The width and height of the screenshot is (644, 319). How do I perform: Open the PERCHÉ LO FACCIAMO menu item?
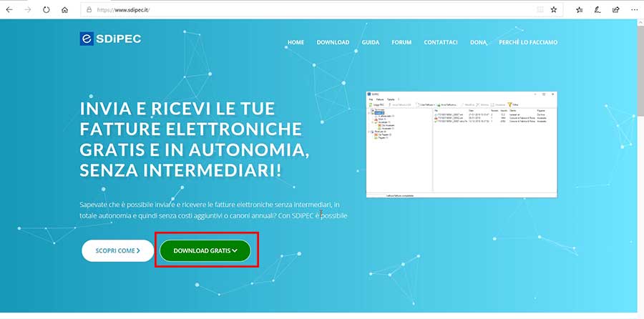coord(528,42)
